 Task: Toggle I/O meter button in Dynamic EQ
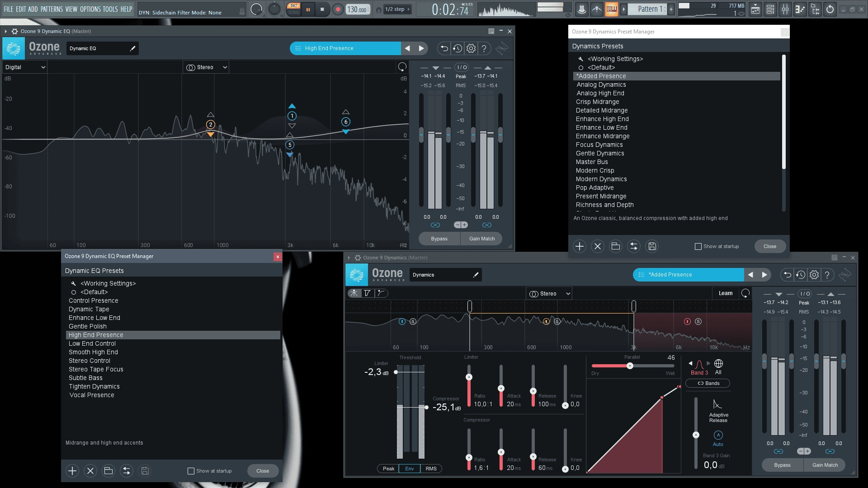[x=462, y=67]
